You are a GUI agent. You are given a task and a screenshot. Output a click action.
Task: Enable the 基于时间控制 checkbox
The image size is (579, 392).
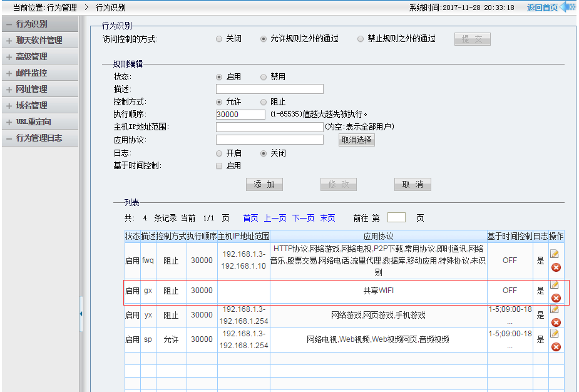tap(219, 166)
